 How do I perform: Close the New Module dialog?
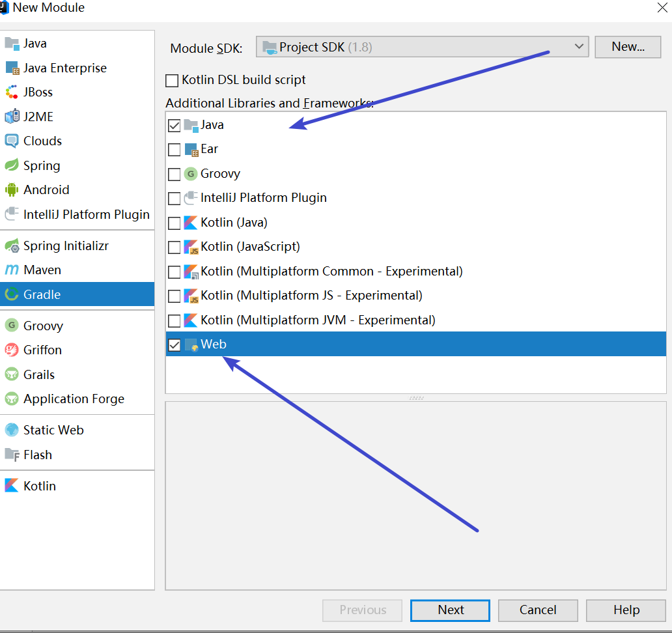pyautogui.click(x=662, y=8)
